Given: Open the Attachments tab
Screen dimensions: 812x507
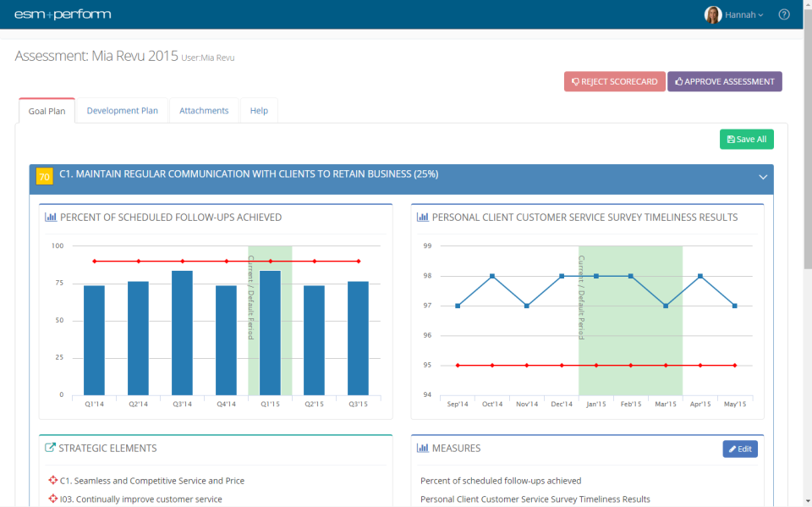Looking at the screenshot, I should [203, 110].
